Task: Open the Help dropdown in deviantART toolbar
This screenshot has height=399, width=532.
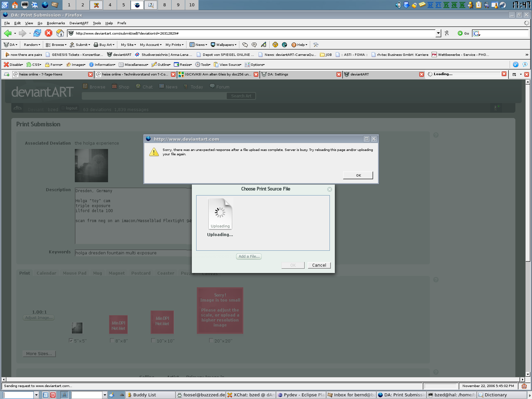Action: point(299,45)
